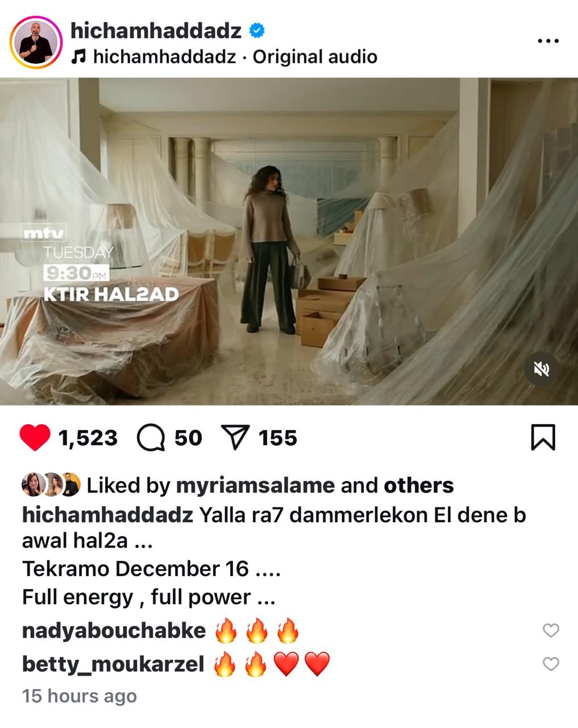
Task: Unlike the post via red heart
Action: 35,438
